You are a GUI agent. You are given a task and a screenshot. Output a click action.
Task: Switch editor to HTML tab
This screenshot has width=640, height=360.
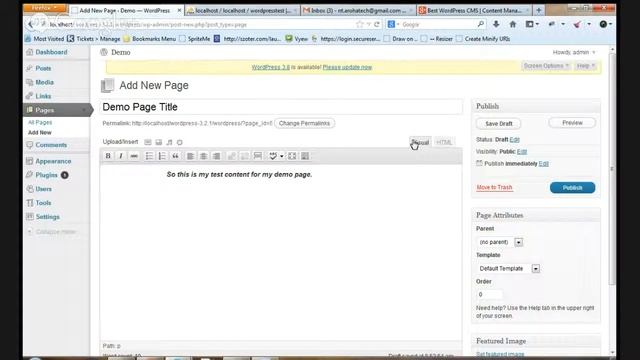click(444, 142)
